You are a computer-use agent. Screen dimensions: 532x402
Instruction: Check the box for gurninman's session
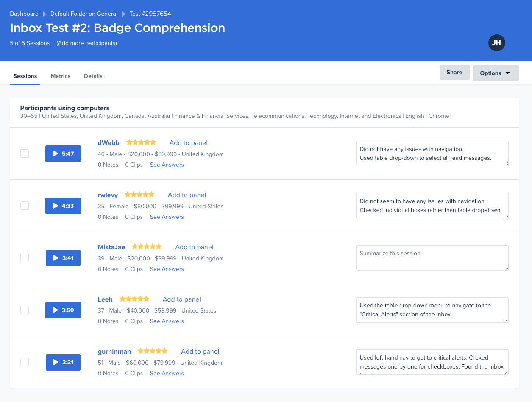click(x=25, y=362)
